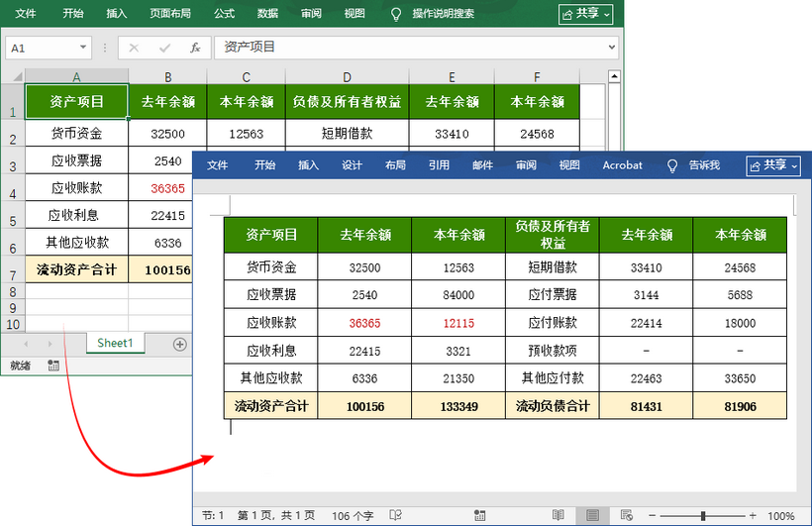Click Word zoom in plus button
The width and height of the screenshot is (812, 526).
coord(753,516)
